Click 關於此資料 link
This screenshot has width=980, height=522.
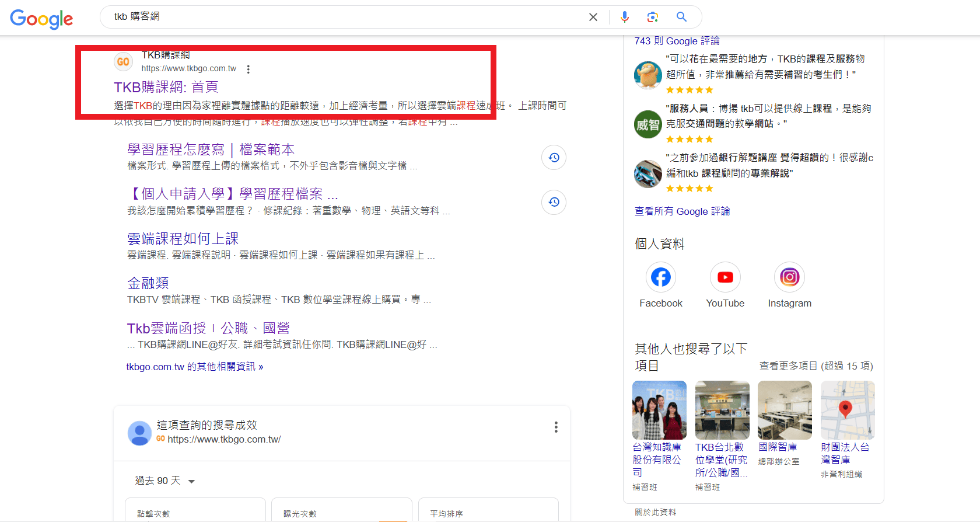[x=655, y=512]
